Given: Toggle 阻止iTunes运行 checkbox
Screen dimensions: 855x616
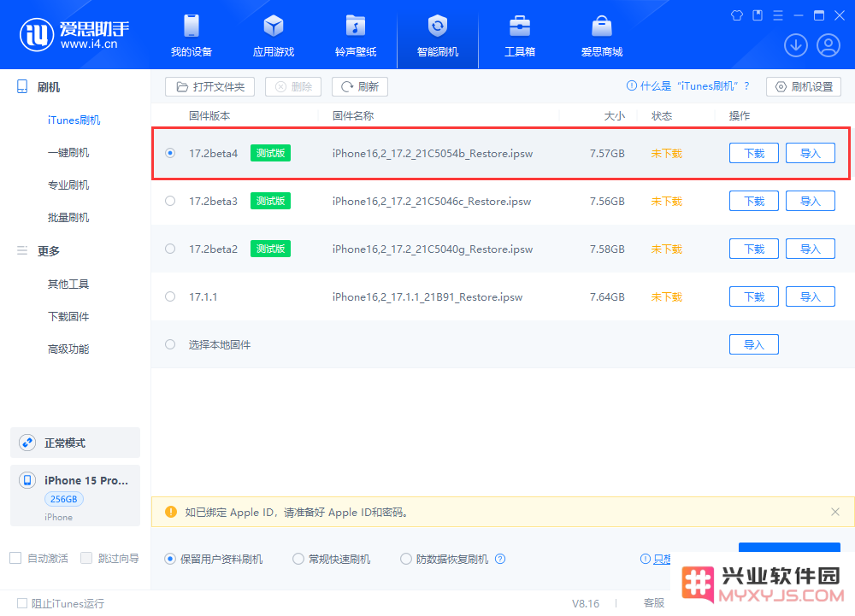Looking at the screenshot, I should 22,603.
